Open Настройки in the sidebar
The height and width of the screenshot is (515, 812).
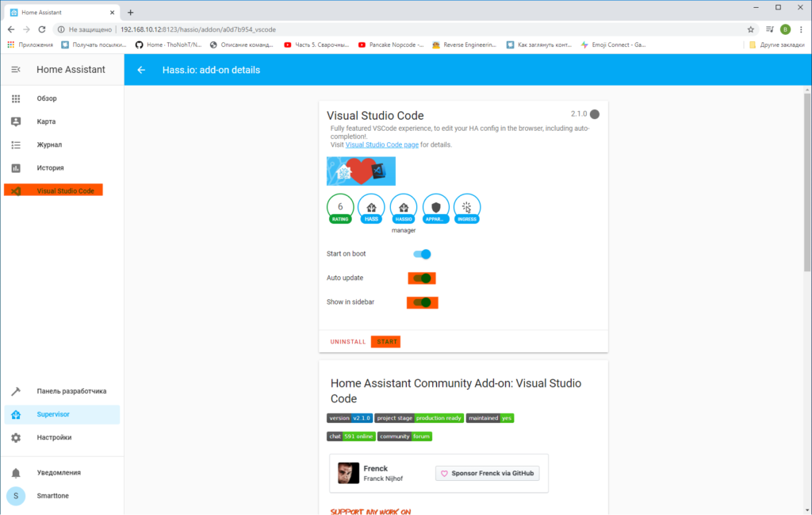pyautogui.click(x=62, y=437)
